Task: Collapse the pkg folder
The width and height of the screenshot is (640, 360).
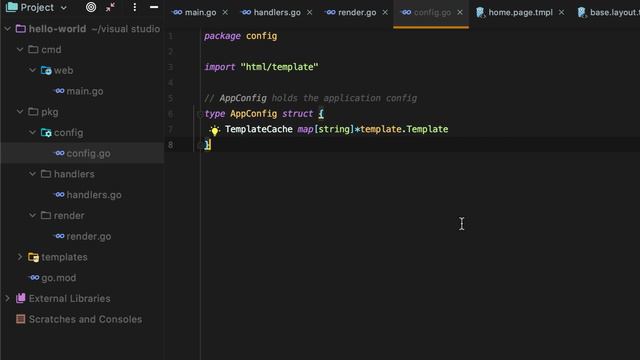Action: 20,112
